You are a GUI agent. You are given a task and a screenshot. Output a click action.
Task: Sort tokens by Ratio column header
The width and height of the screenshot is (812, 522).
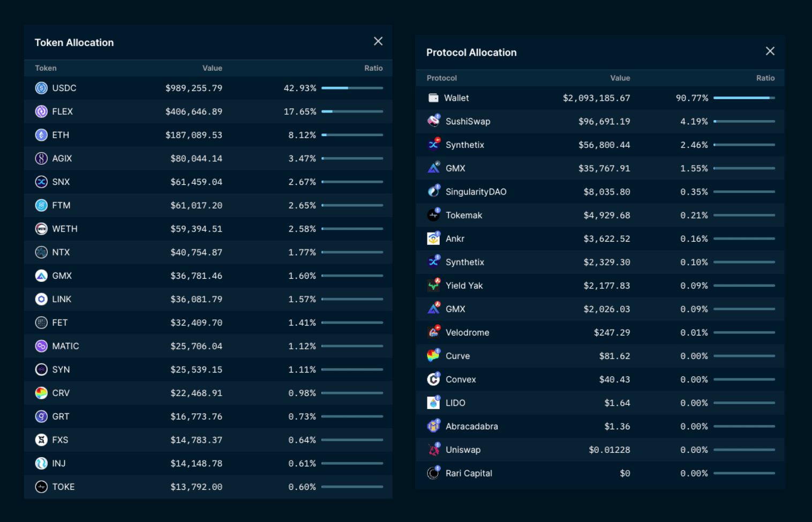pos(373,68)
